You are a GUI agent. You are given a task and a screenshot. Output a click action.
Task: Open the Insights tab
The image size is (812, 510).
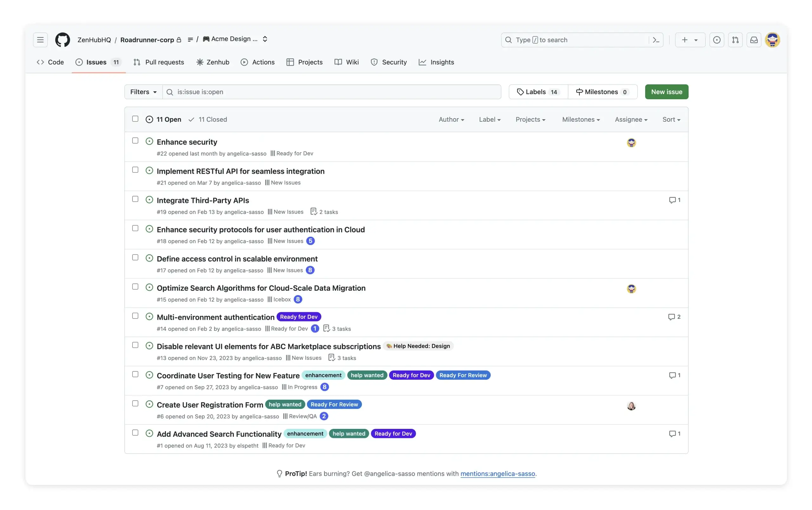[436, 62]
